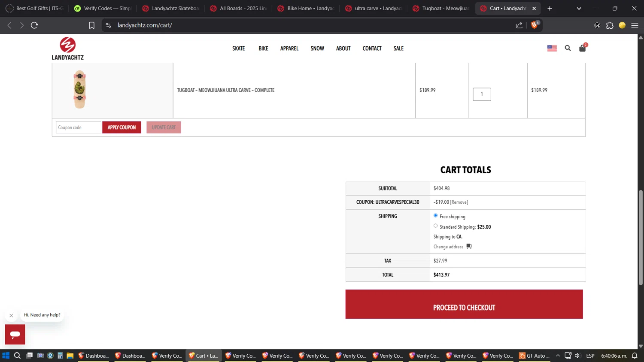This screenshot has width=644, height=362.
Task: Open the ABOUT menu
Action: pyautogui.click(x=343, y=48)
